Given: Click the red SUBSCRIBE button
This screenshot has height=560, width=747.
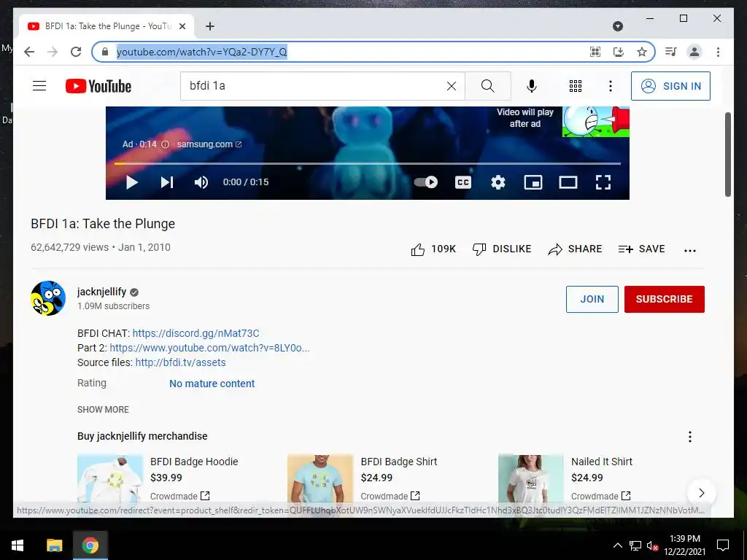Looking at the screenshot, I should (664, 299).
